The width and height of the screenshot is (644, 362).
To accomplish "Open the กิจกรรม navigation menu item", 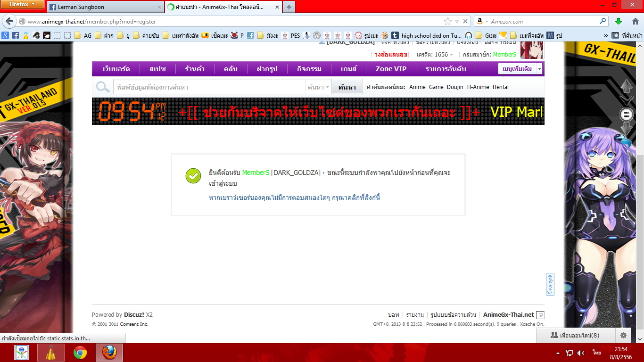I will 309,69.
